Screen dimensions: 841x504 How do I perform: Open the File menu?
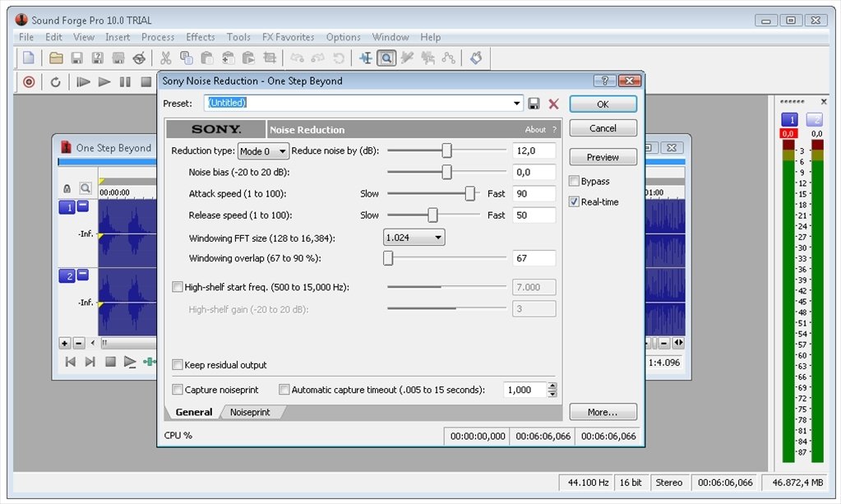coord(26,37)
